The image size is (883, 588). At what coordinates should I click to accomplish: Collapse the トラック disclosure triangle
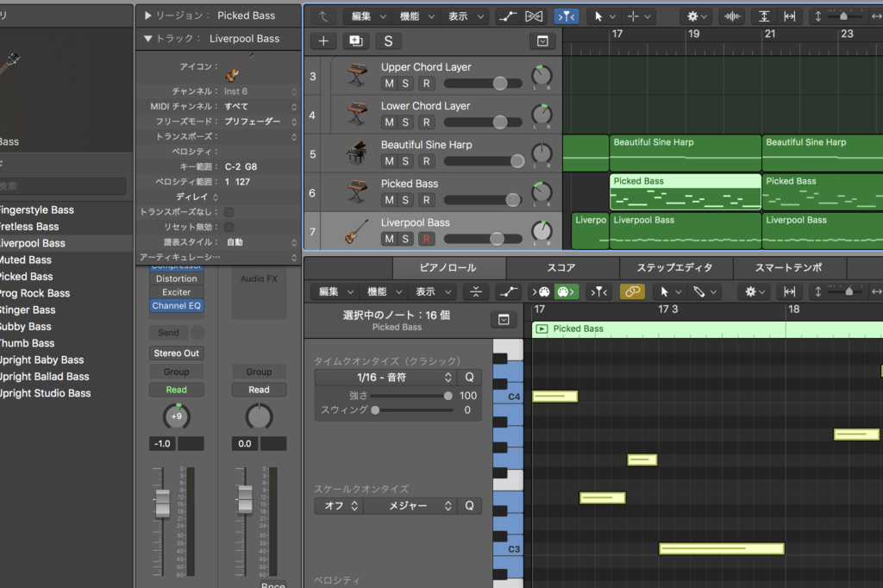point(147,39)
